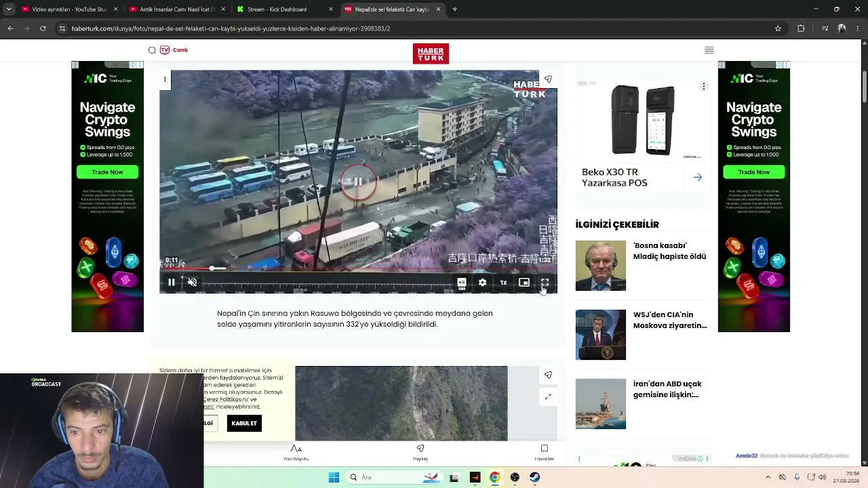Go back to the previous page
868x488 pixels.
coord(10,28)
